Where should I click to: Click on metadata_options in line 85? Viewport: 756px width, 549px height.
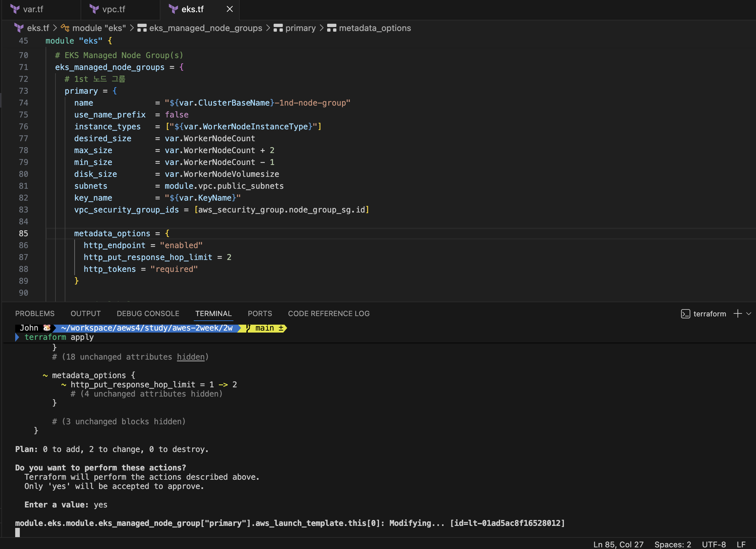112,234
